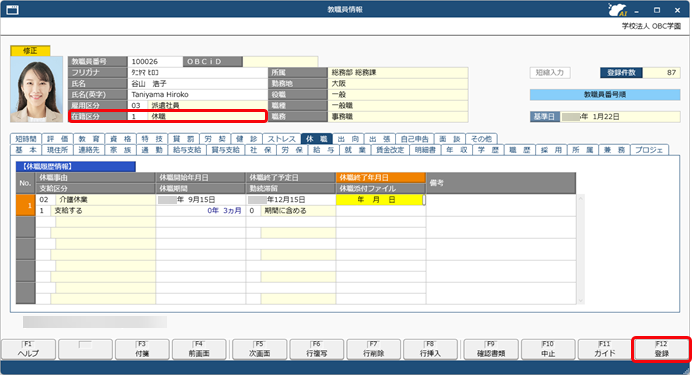
Task: Click the 支給区分 cell showing 支給する
Action: click(95, 210)
